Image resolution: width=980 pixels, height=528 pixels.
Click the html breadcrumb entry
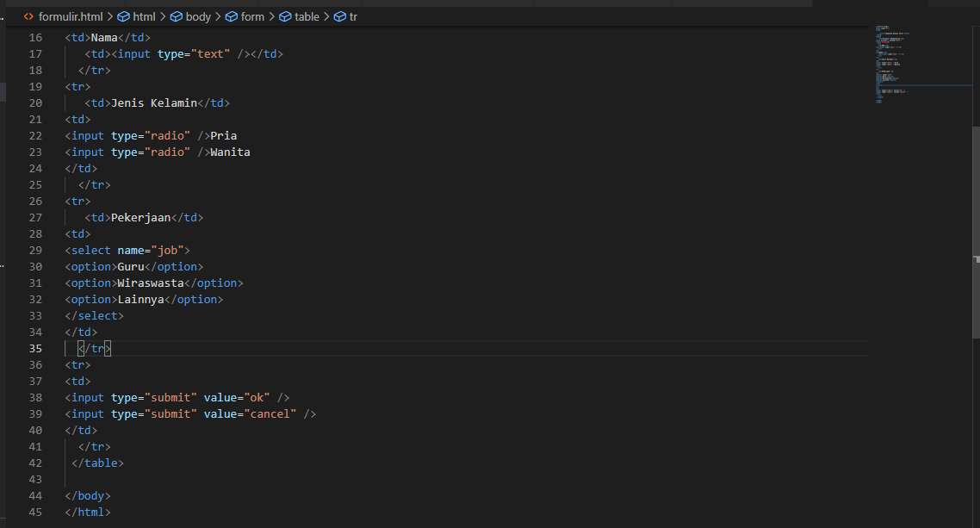click(x=144, y=16)
